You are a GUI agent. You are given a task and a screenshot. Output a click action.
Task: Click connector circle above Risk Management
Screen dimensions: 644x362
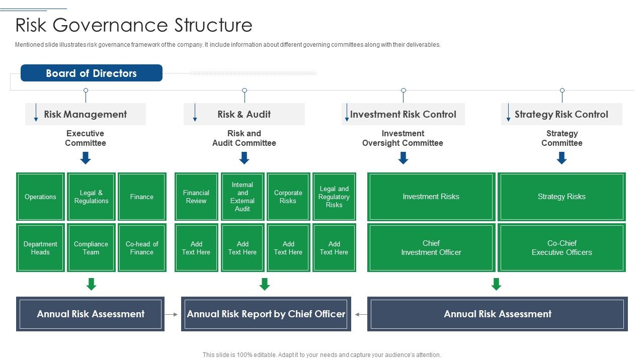coord(86,90)
